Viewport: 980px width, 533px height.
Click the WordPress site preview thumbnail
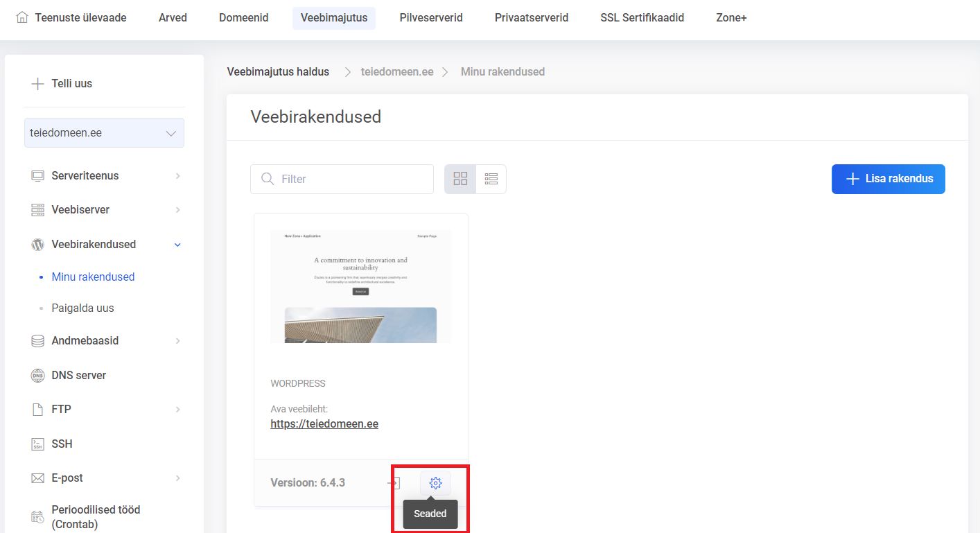coord(360,286)
